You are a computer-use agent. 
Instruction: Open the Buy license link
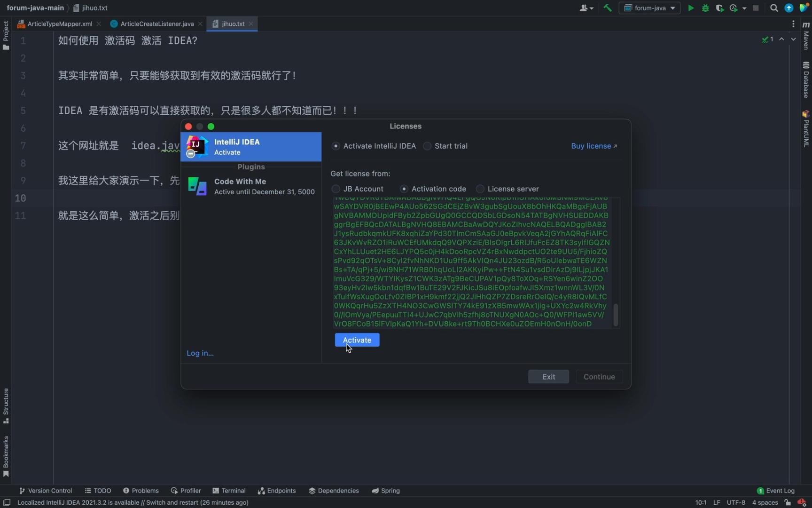594,146
